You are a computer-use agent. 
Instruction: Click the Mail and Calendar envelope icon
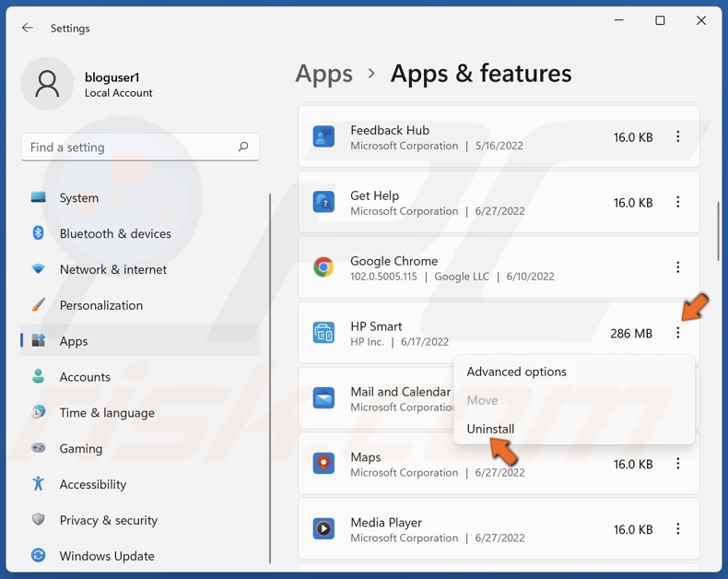tap(323, 398)
